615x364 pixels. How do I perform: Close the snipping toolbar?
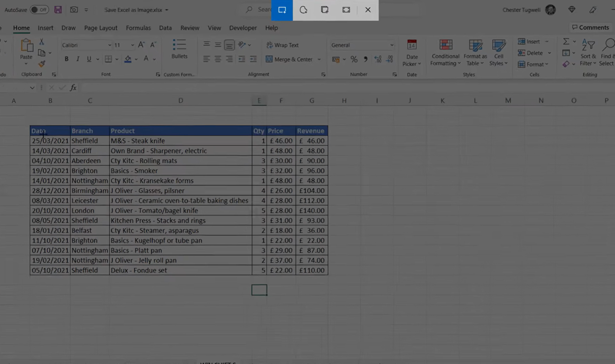(x=368, y=10)
